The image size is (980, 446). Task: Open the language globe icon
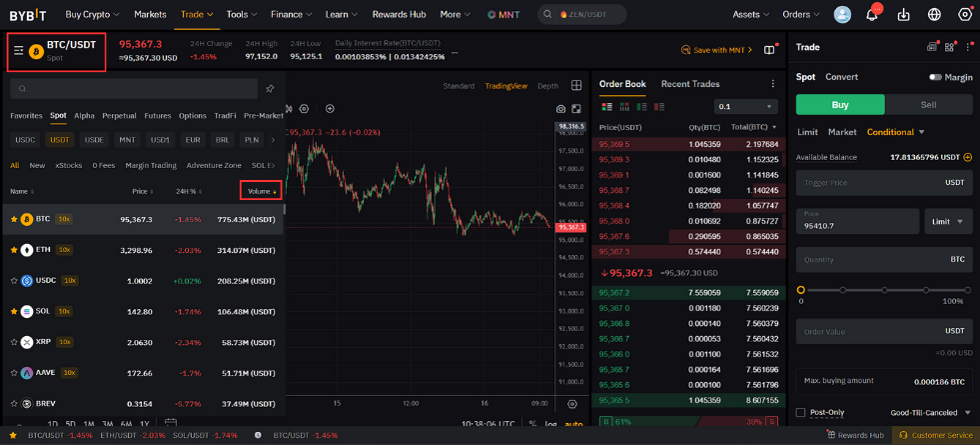click(934, 14)
